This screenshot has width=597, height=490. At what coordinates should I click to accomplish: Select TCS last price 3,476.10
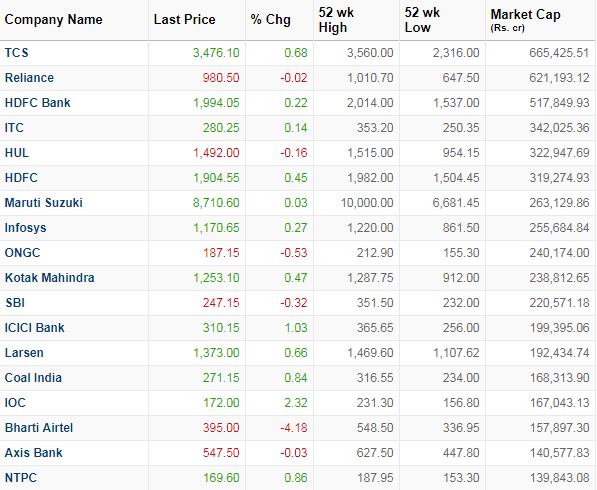tap(216, 53)
